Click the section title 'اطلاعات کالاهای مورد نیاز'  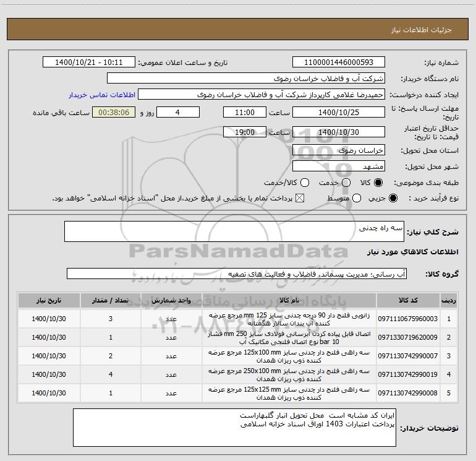(412, 252)
